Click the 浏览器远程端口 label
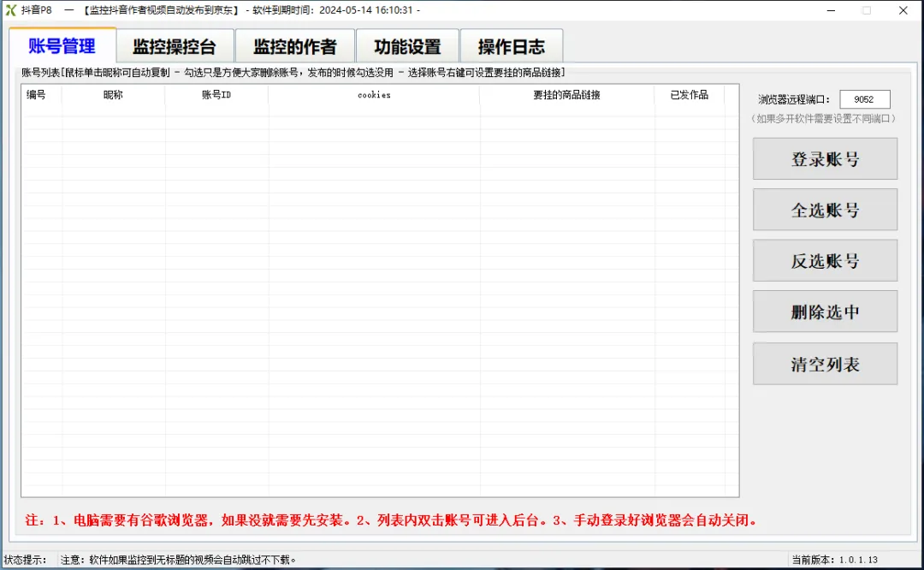The image size is (924, 570). point(794,99)
